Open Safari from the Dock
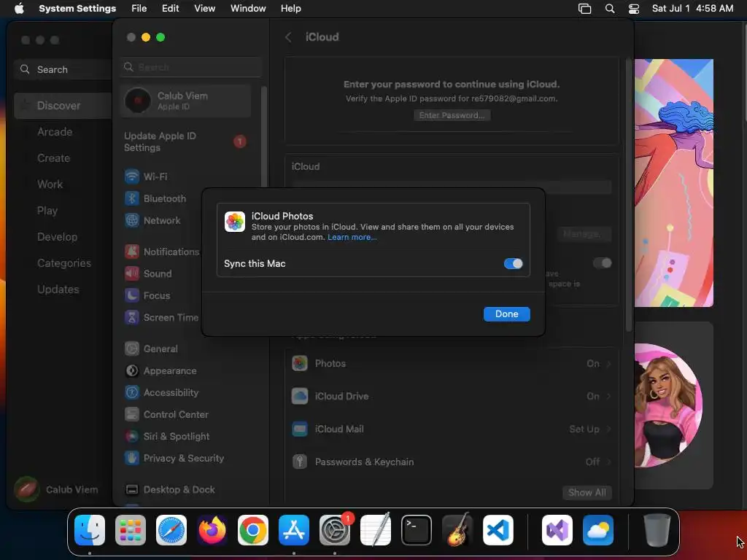 pos(171,530)
